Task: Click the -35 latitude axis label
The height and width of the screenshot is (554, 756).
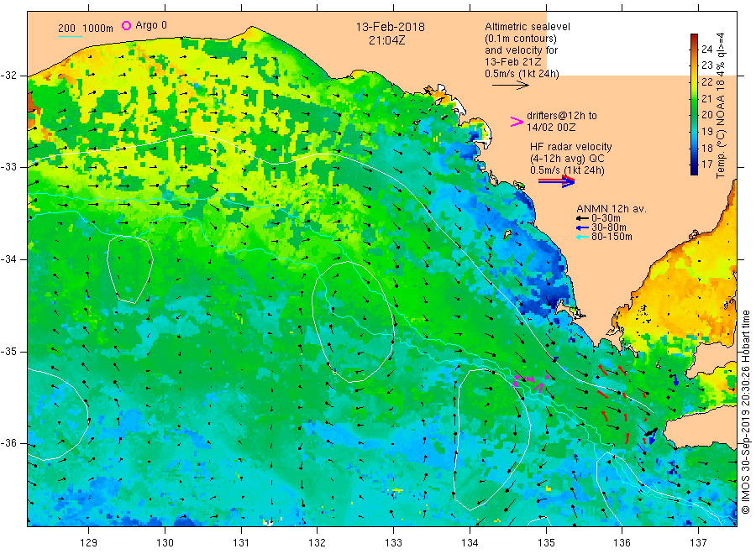Action: coord(8,352)
